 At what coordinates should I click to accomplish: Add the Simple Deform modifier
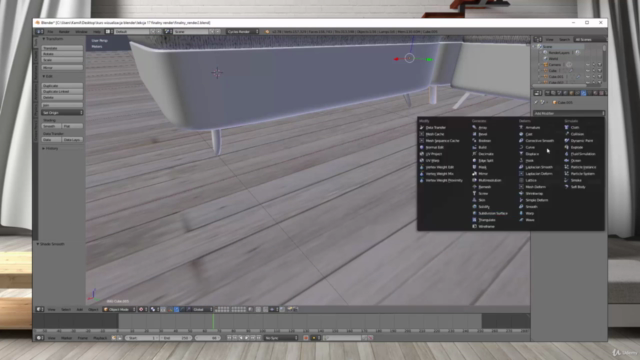(x=537, y=200)
